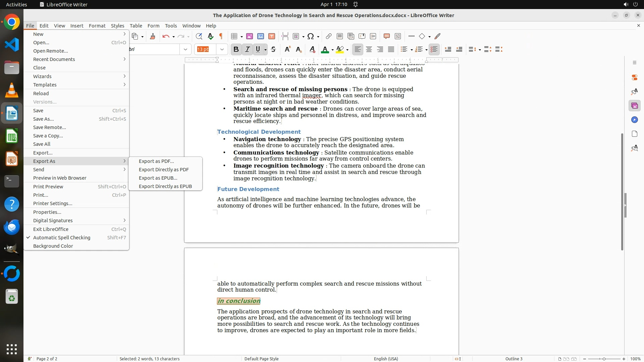Click the Insert Special Character omega icon

click(x=311, y=37)
